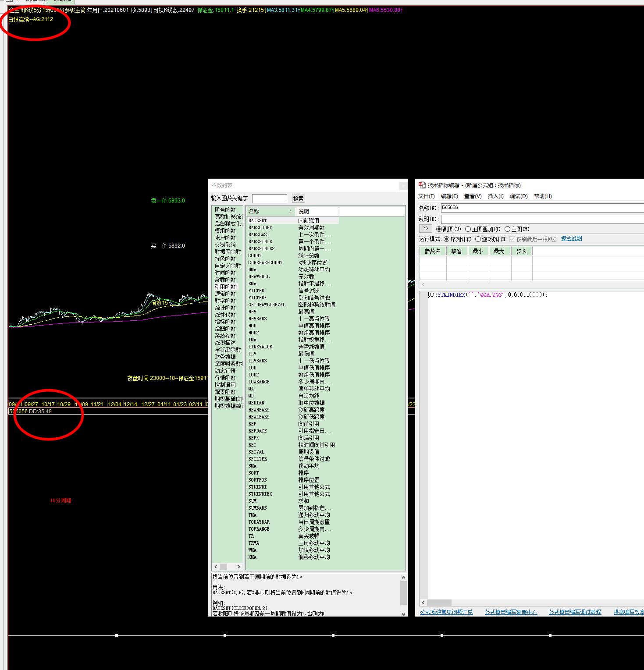The image size is (644, 670).
Task: Click 买一价 5892.0 label on chart
Action: pos(168,246)
